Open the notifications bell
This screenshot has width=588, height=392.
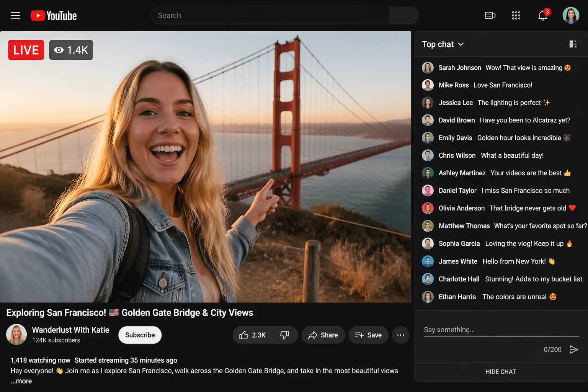point(542,16)
